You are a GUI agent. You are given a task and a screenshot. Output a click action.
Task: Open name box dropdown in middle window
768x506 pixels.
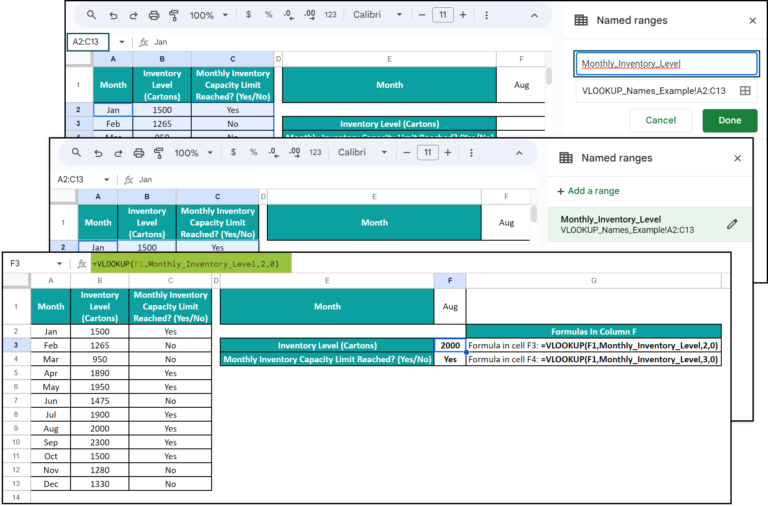(106, 180)
